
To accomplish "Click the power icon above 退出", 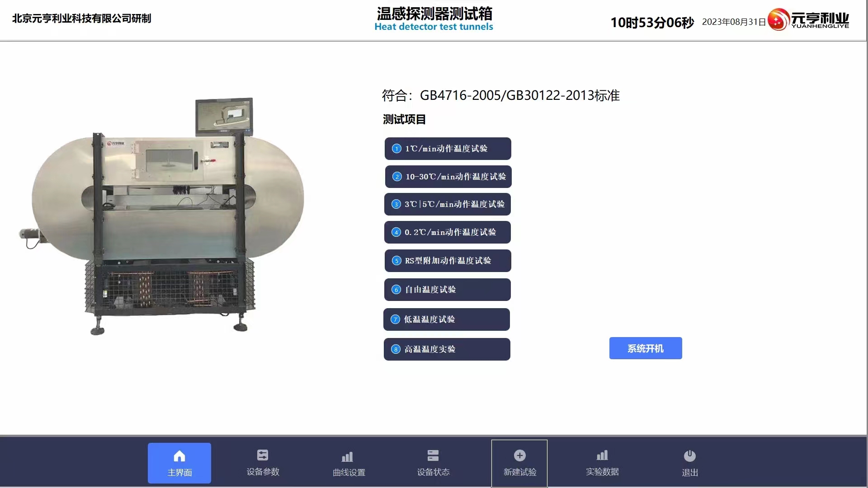I will [690, 456].
